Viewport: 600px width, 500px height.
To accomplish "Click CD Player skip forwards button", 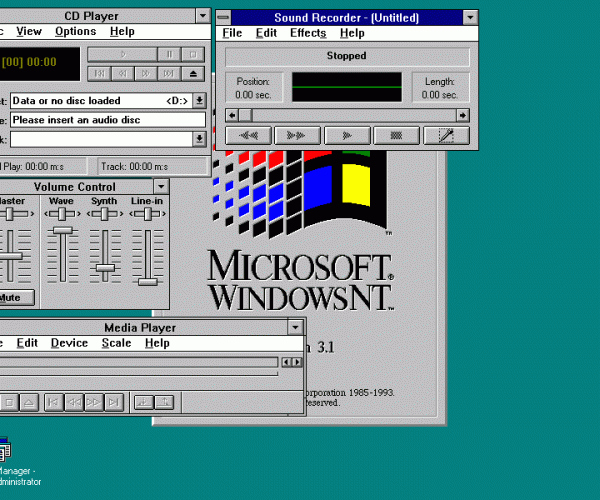I will pos(146,73).
